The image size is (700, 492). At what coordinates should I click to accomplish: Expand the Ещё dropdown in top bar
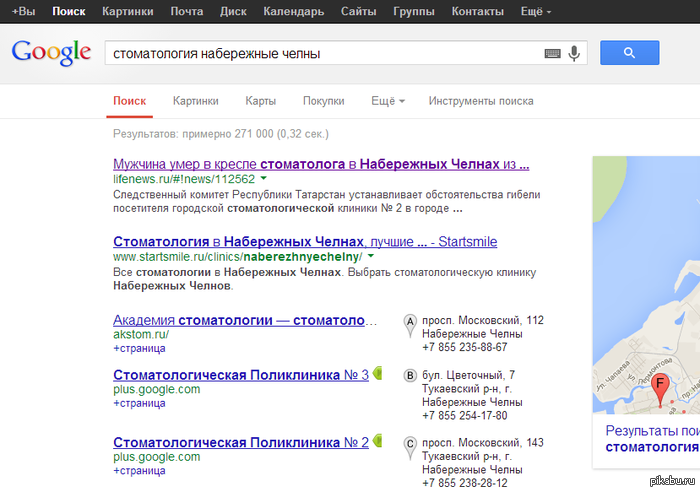click(536, 11)
